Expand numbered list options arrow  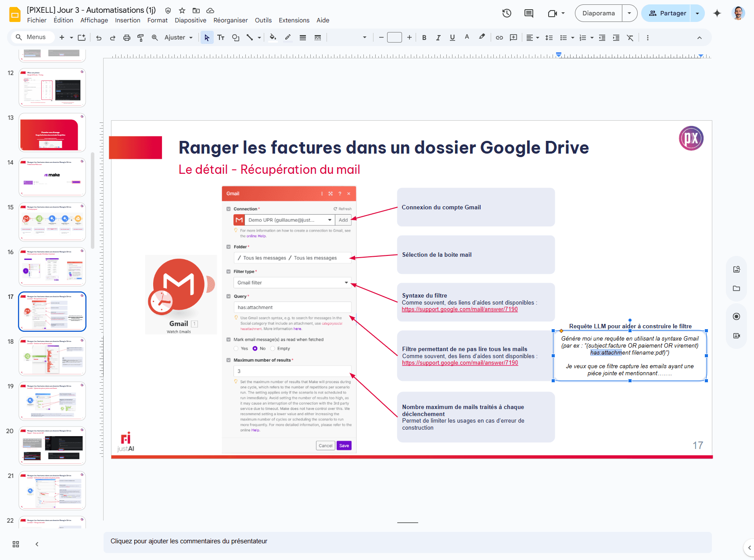click(592, 38)
